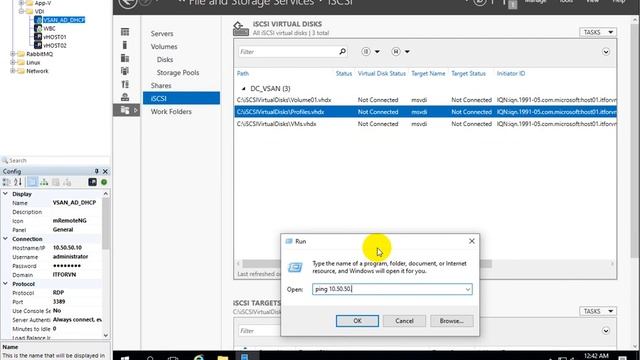Sort by Virtual Disk Status column header

click(382, 73)
